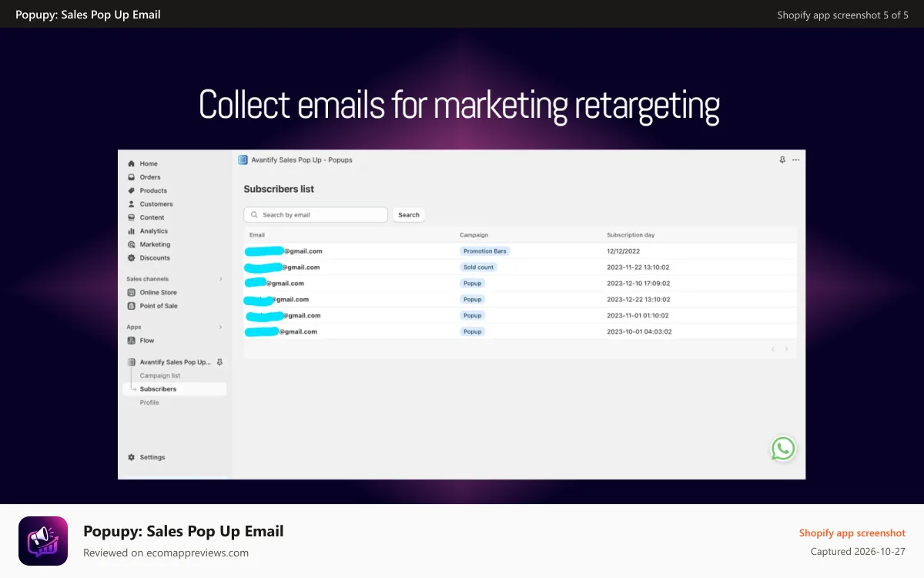Click the date 2023-12-22 13:10:02
924x578 pixels.
638,300
